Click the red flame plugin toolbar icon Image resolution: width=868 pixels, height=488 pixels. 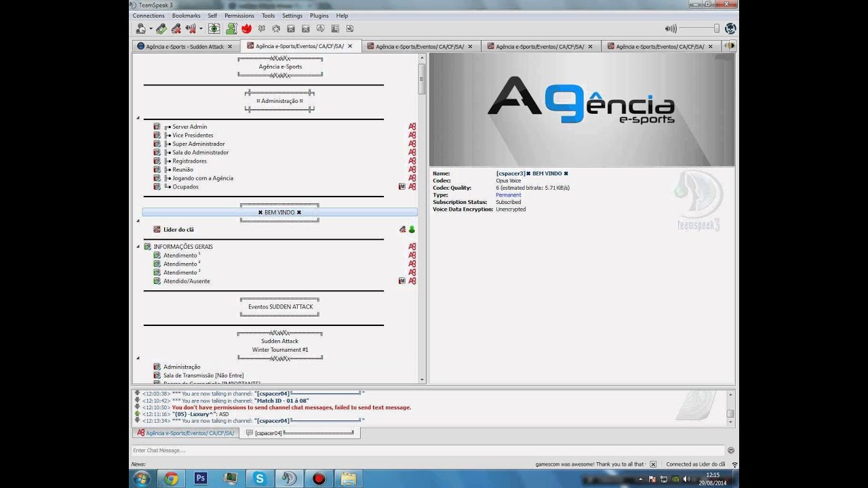tap(246, 28)
